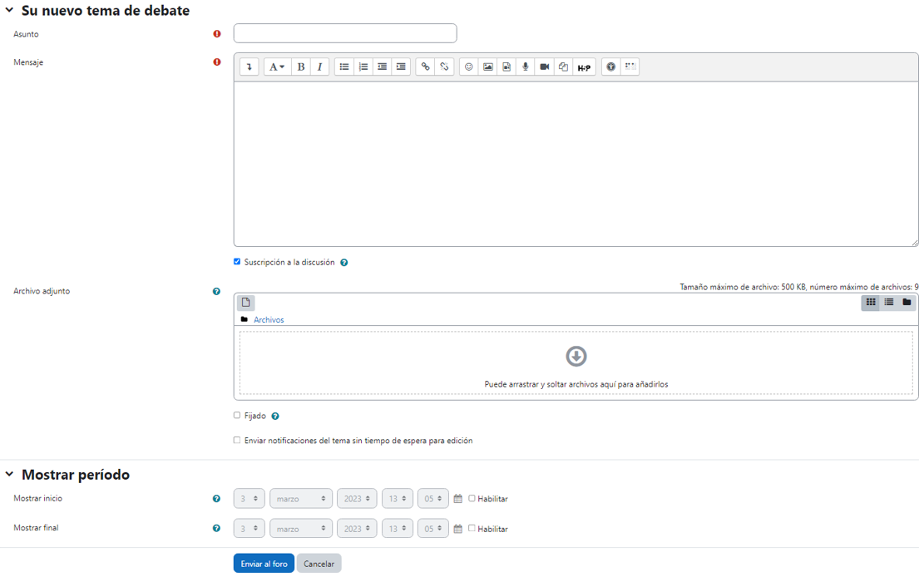The height and width of the screenshot is (577, 924).
Task: Toggle bold formatting in the message editor
Action: coord(301,67)
